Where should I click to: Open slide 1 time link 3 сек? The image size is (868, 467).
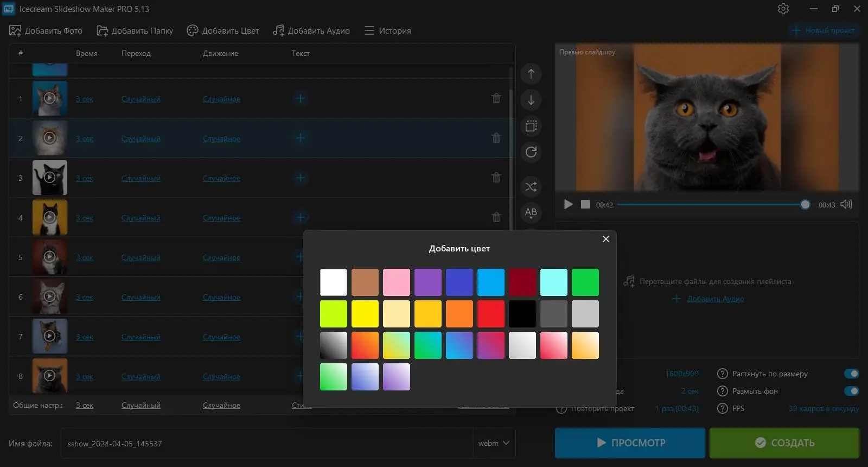pyautogui.click(x=85, y=99)
